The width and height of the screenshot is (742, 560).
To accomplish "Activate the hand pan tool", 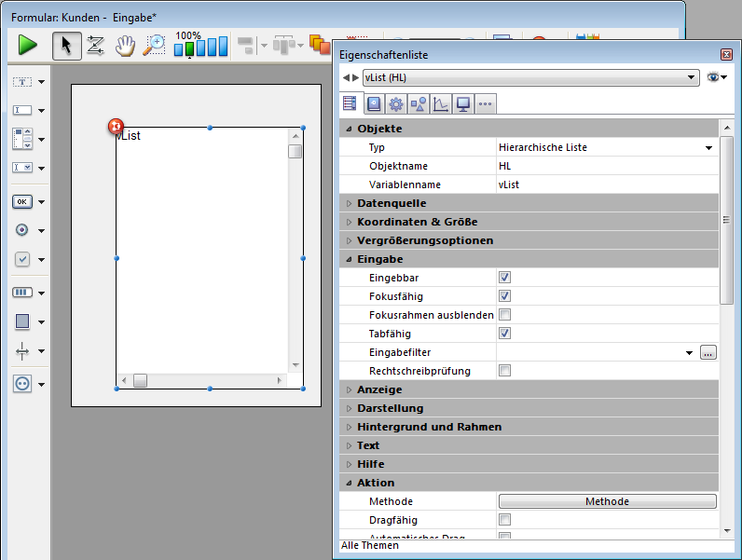I will [124, 45].
